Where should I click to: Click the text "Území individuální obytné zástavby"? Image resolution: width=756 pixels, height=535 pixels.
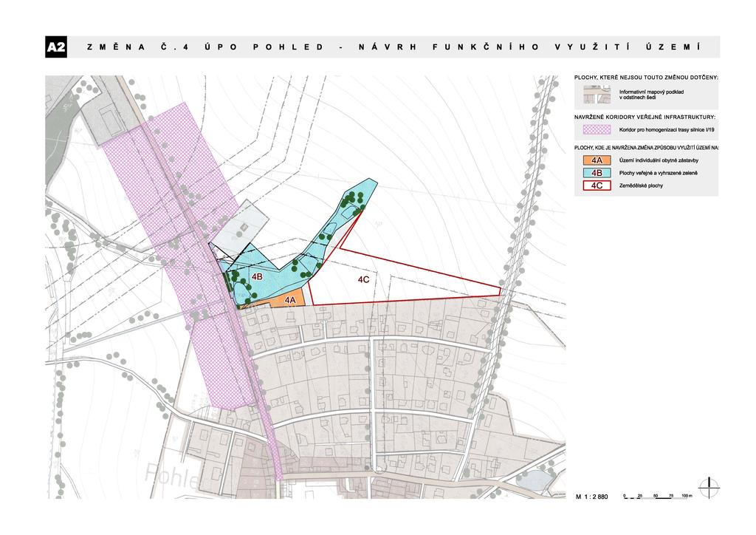(x=659, y=160)
